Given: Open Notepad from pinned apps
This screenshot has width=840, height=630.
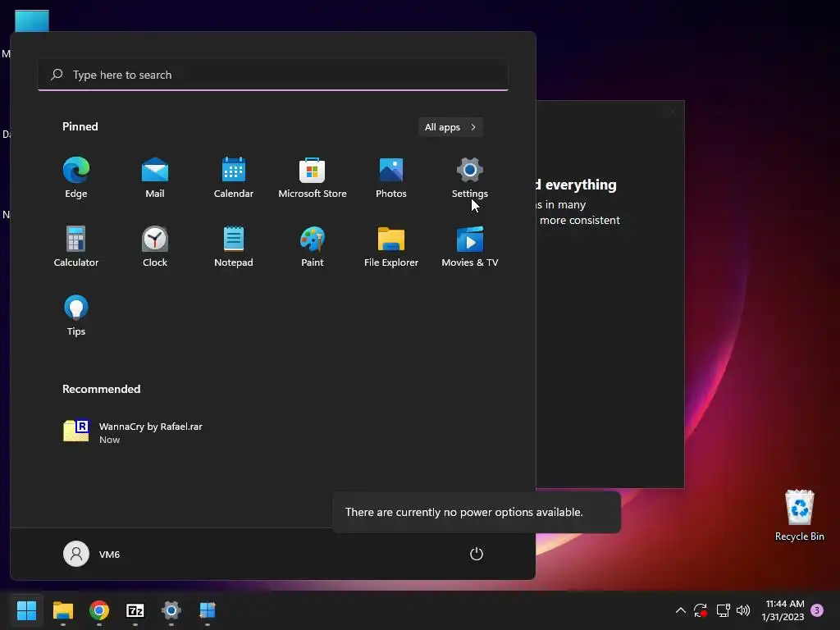Looking at the screenshot, I should 234,246.
